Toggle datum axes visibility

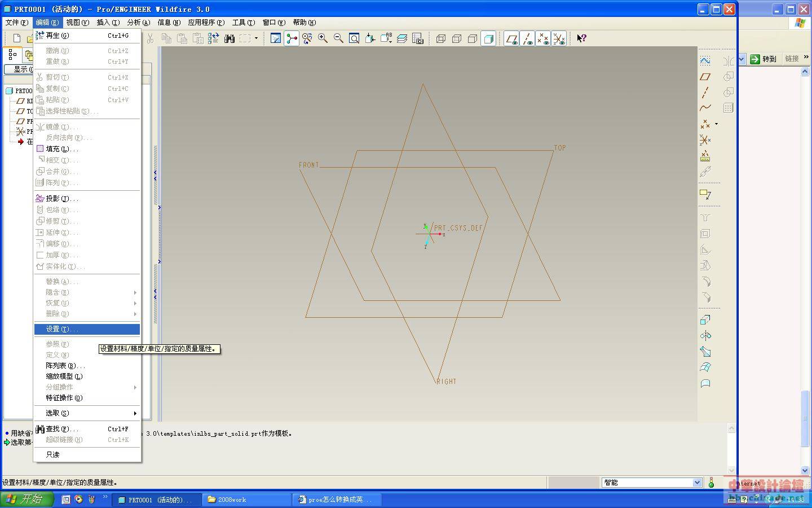[527, 38]
